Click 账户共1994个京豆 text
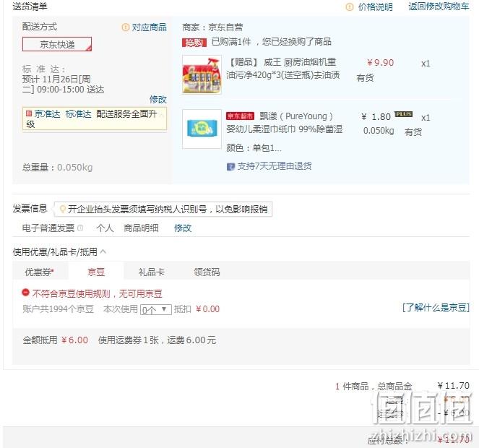The width and height of the screenshot is (479, 448). tap(58, 309)
